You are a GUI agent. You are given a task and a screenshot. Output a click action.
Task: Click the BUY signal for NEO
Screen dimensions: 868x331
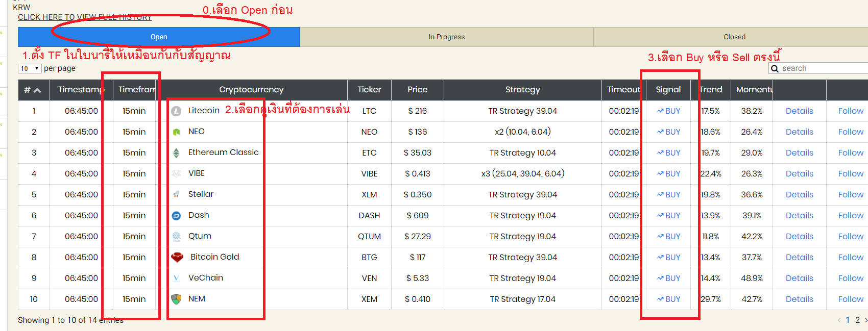[668, 132]
